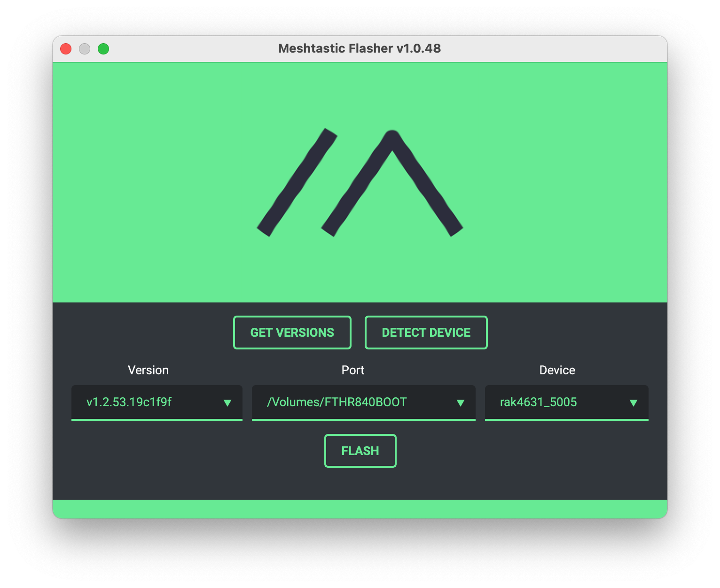720x588 pixels.
Task: Close the Meshtastic Flasher window
Action: (x=66, y=49)
